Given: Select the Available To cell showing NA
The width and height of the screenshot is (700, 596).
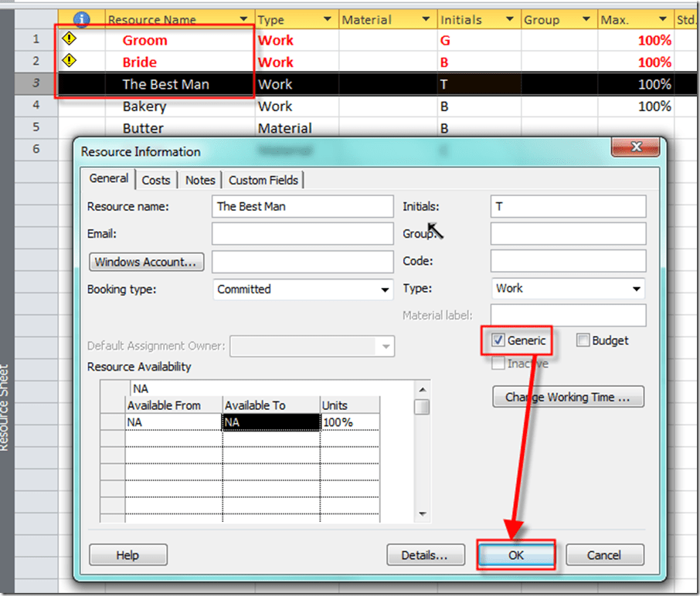Looking at the screenshot, I should pos(270,422).
